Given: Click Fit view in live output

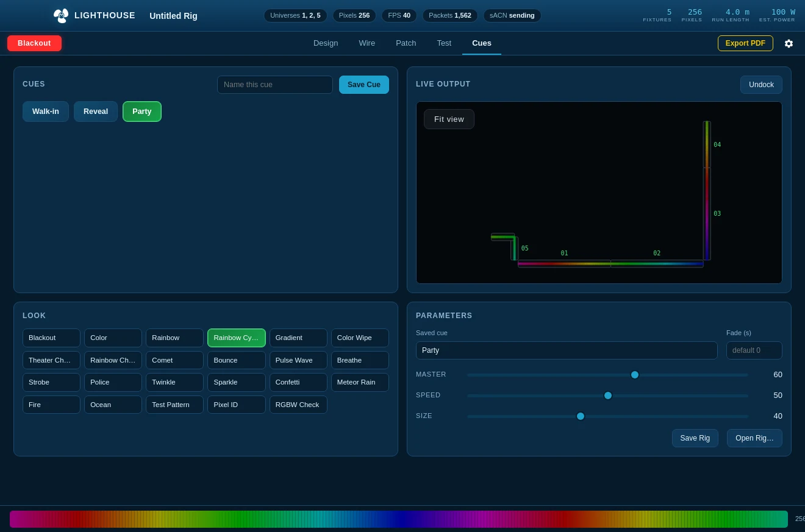Looking at the screenshot, I should (x=449, y=119).
